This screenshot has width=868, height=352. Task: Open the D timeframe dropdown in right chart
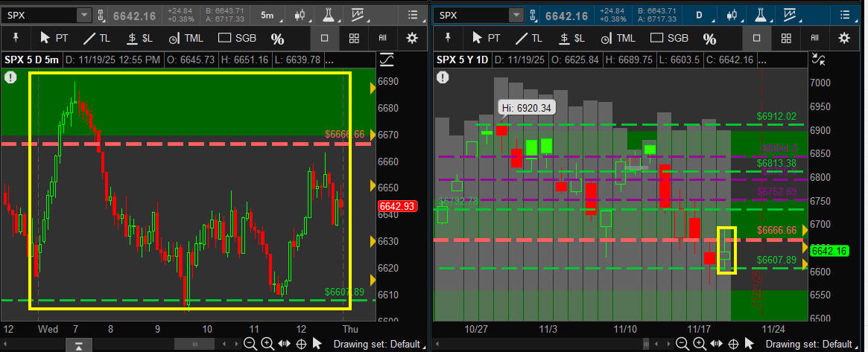coord(698,15)
